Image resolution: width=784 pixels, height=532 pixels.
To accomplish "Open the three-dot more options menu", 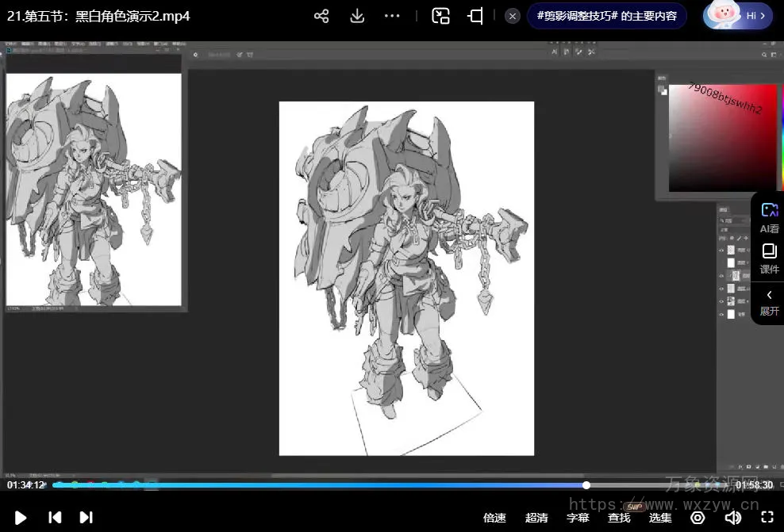I will [392, 16].
